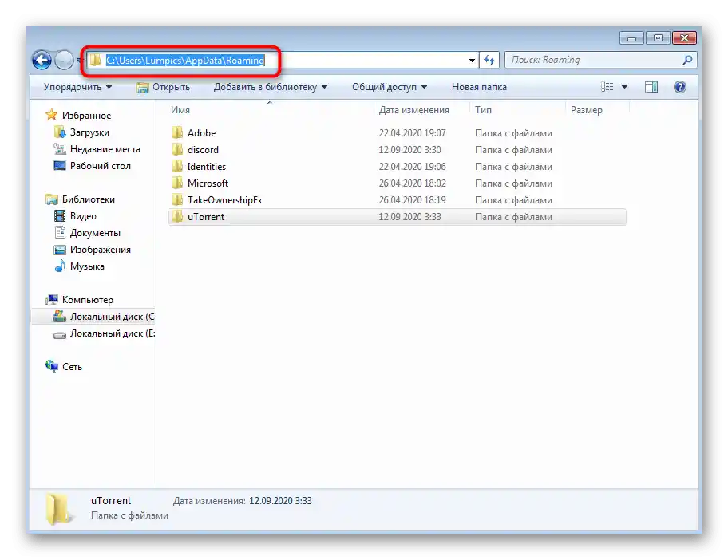Click the Identities folder name
Image resolution: width=728 pixels, height=560 pixels.
207,167
